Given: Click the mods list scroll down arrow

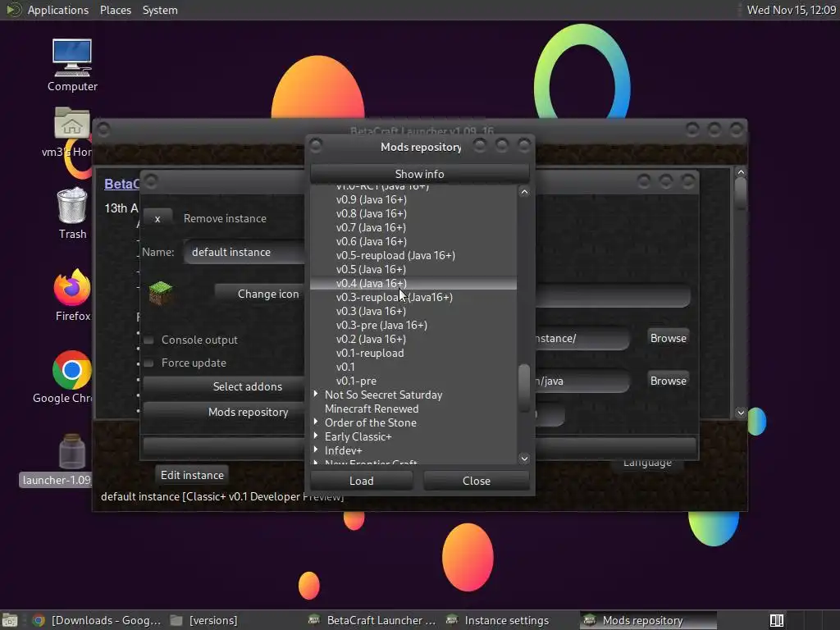Looking at the screenshot, I should tap(524, 459).
